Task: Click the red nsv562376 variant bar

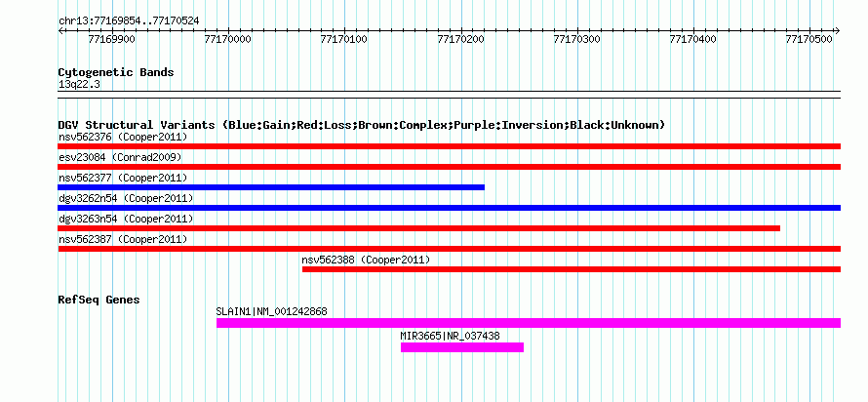Action: (x=449, y=146)
